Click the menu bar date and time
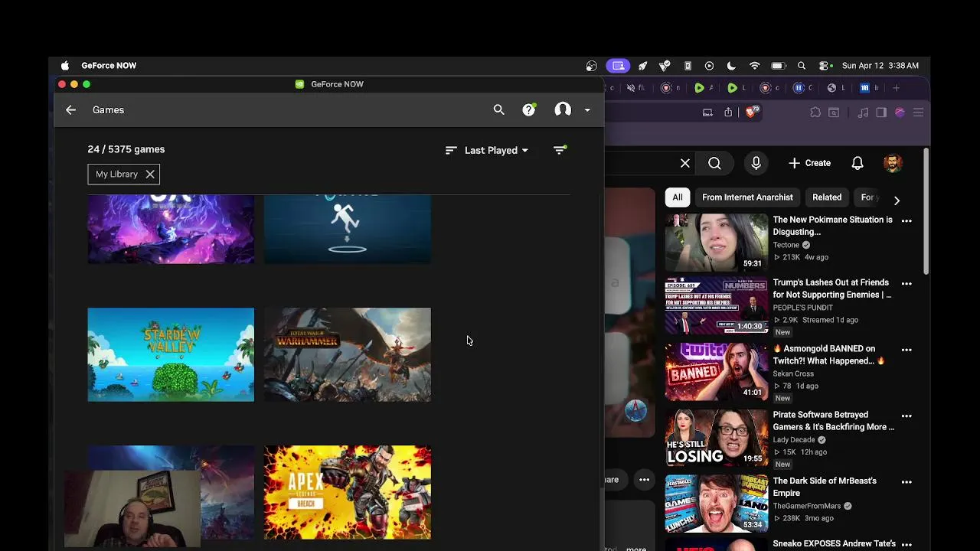The height and width of the screenshot is (551, 980). coord(880,66)
